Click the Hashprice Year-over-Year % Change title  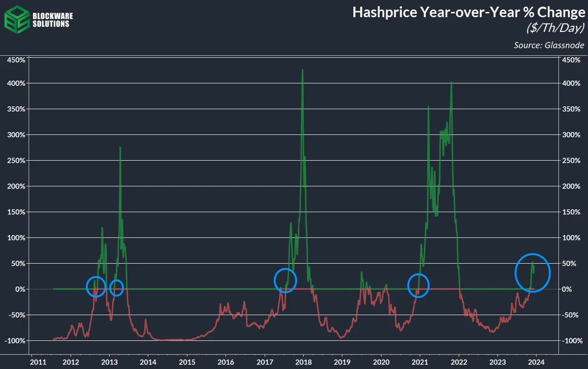468,13
